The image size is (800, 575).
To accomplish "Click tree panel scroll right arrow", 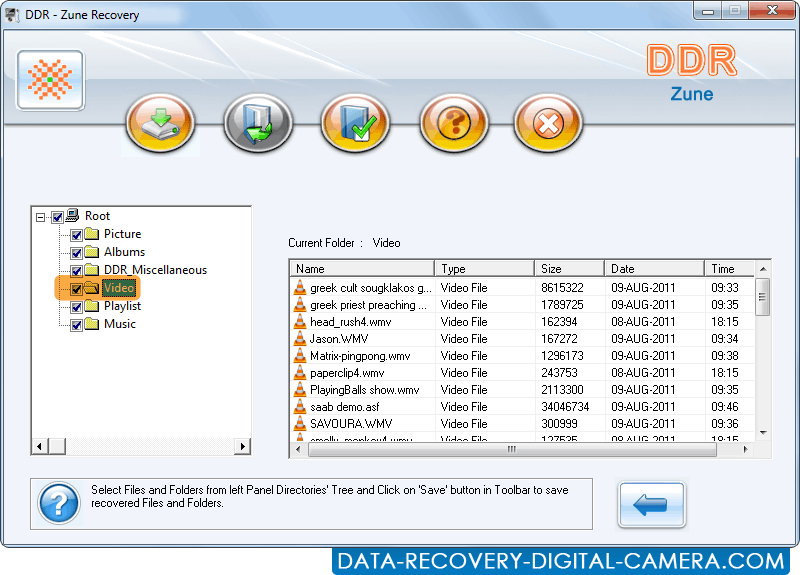I will point(242,446).
